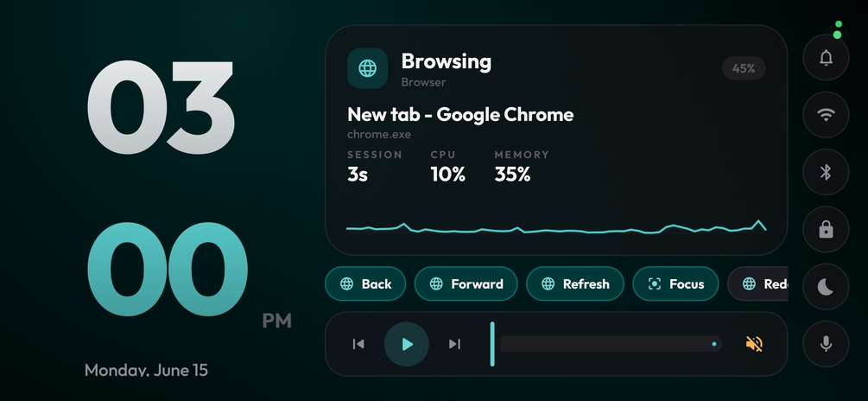The image size is (868, 401).
Task: Toggle the Bluetooth icon button
Action: coord(826,172)
